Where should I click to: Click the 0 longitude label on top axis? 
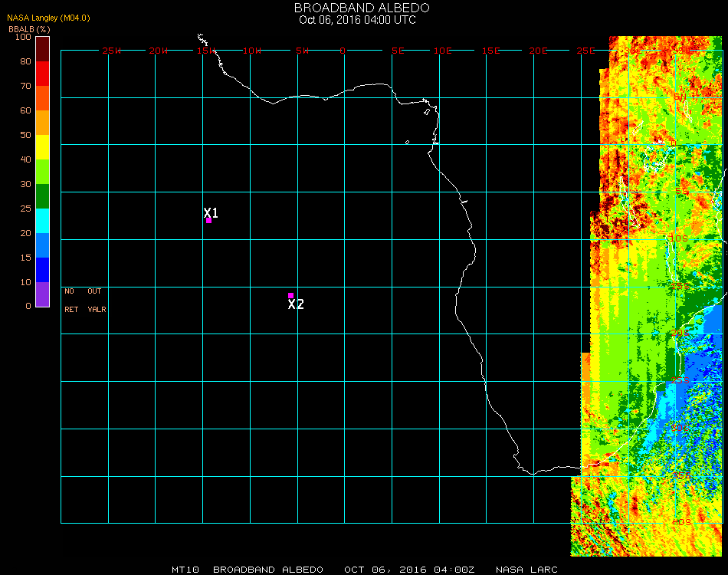point(343,51)
